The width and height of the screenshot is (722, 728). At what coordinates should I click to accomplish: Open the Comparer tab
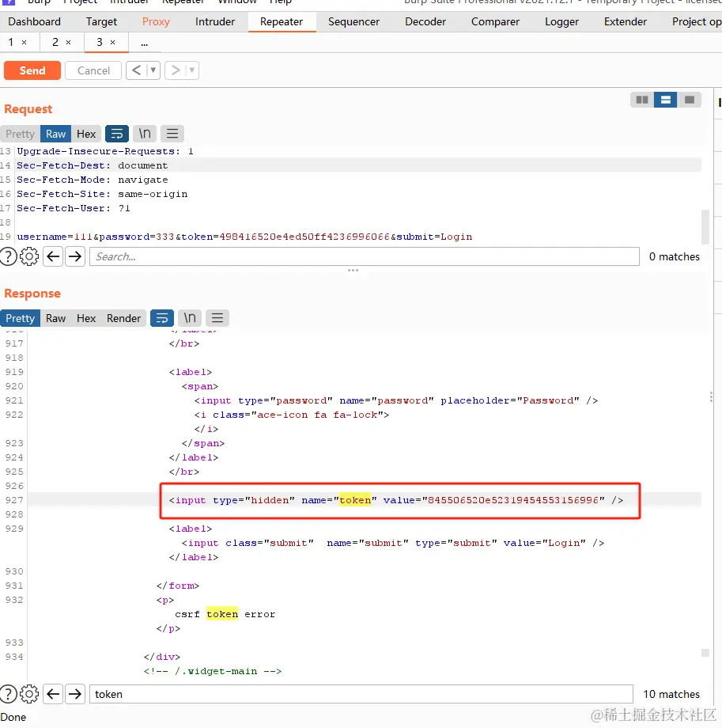coord(495,22)
